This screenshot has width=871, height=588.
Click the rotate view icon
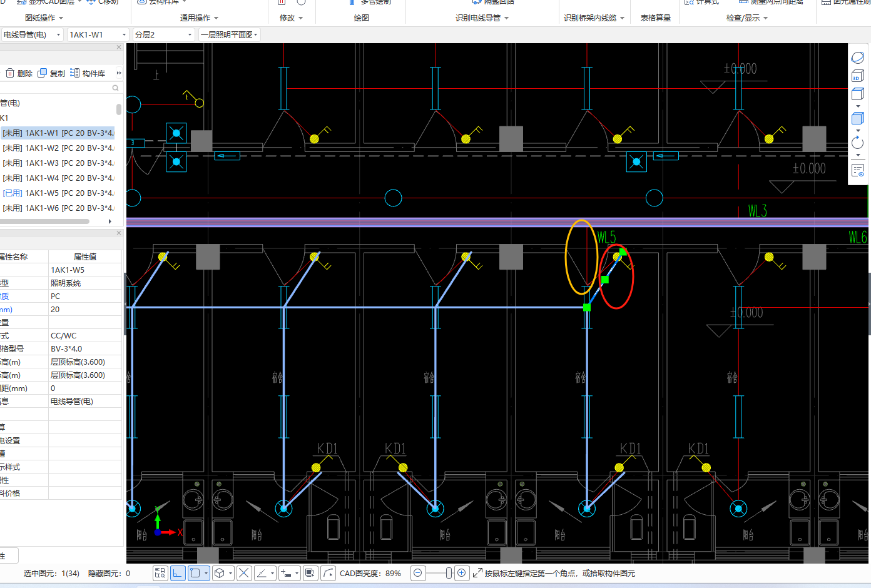pos(857,143)
